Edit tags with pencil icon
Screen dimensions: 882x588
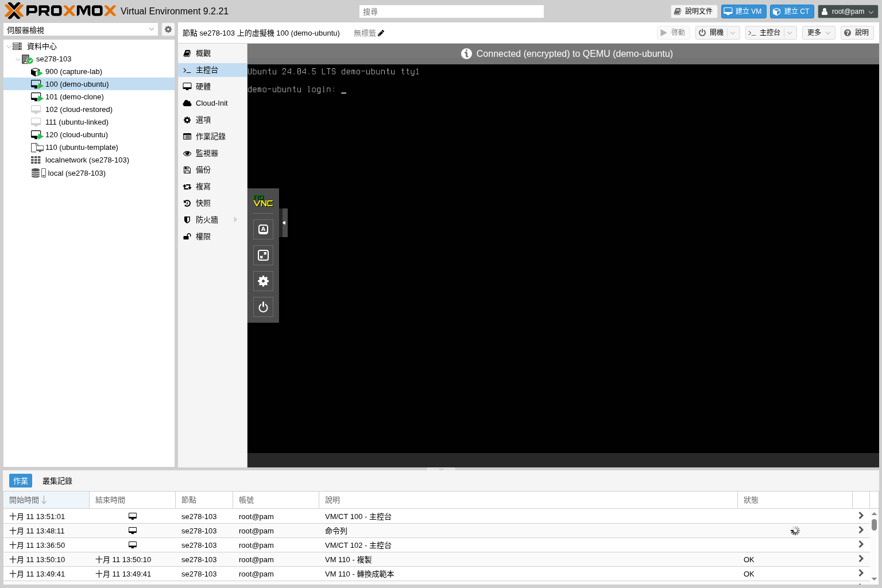coord(381,33)
